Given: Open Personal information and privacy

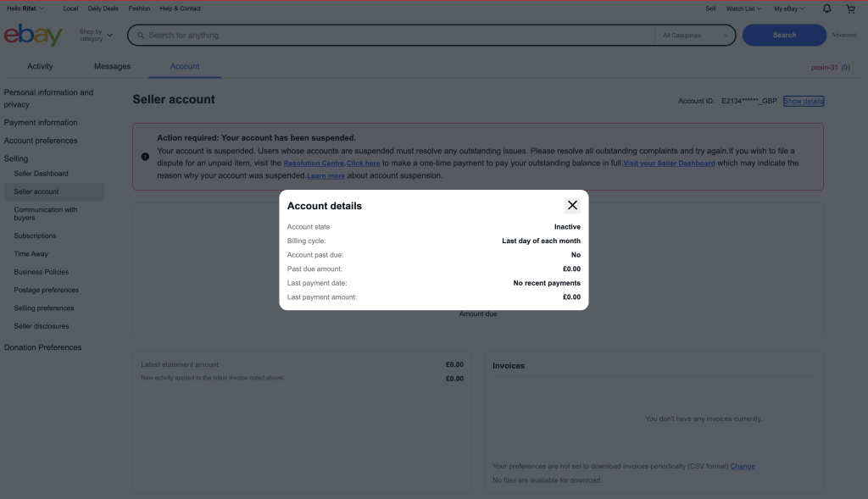Looking at the screenshot, I should [x=48, y=98].
